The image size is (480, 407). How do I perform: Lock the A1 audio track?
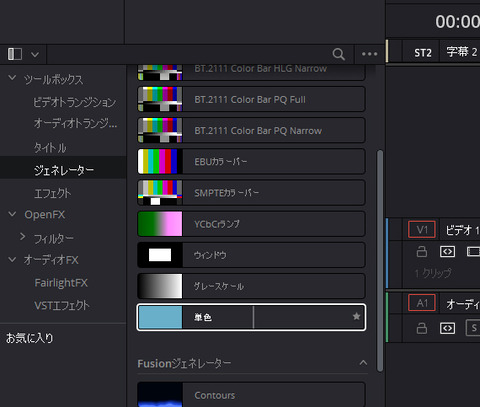coord(422,328)
